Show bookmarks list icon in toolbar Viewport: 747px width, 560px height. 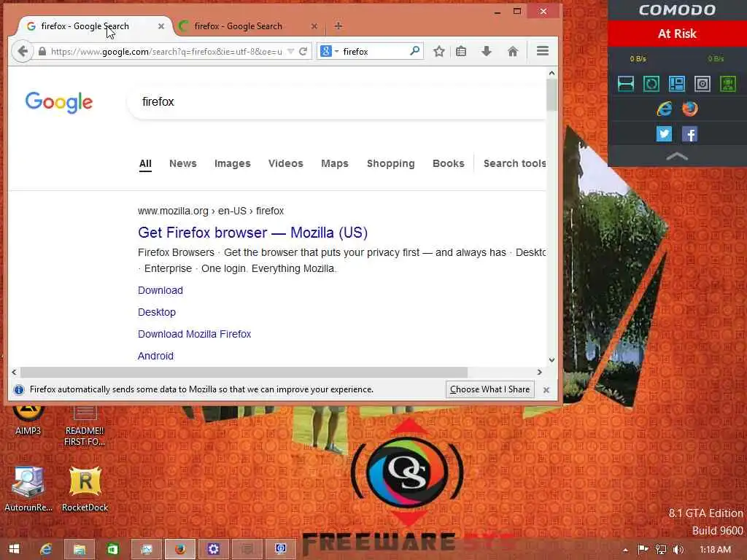[461, 52]
